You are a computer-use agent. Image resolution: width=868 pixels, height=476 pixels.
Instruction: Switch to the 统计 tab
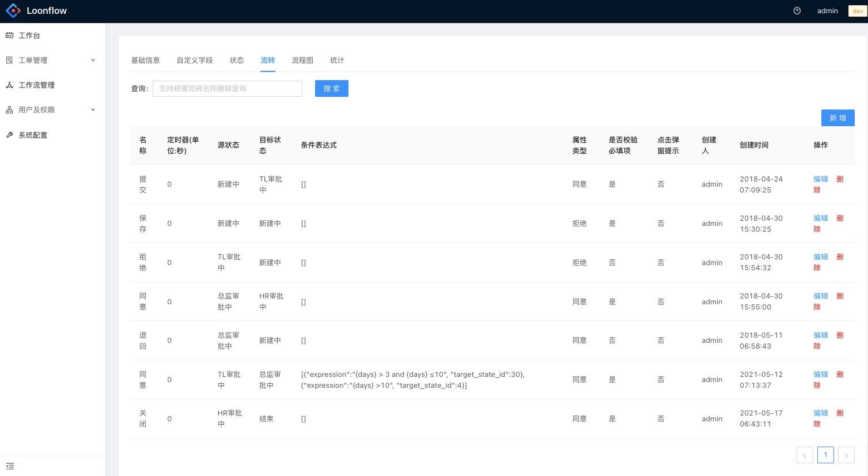tap(337, 61)
